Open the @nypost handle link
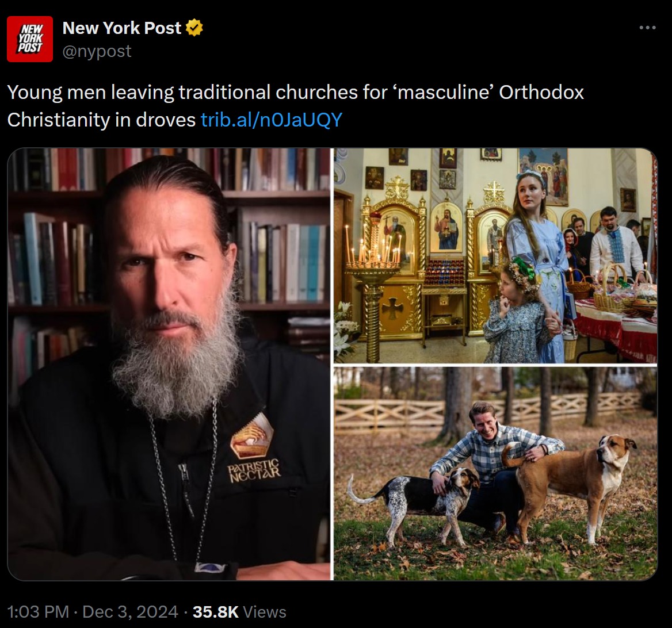Viewport: 672px width, 628px height. [x=97, y=51]
